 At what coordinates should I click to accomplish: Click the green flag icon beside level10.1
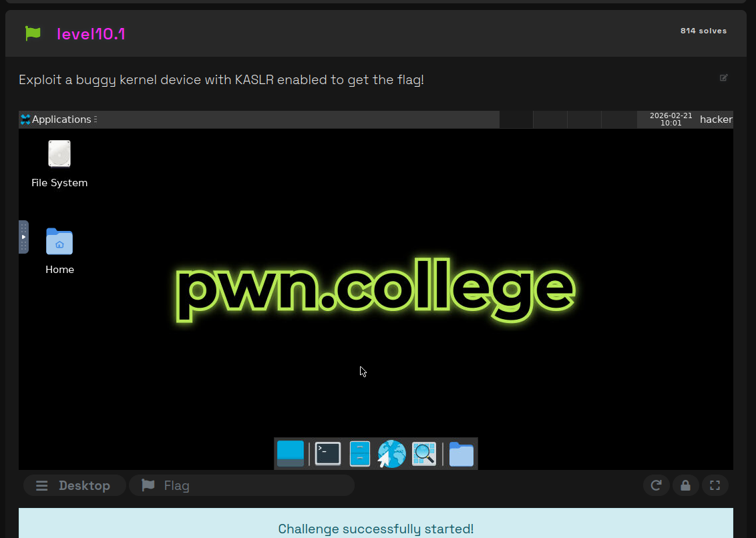tap(33, 33)
